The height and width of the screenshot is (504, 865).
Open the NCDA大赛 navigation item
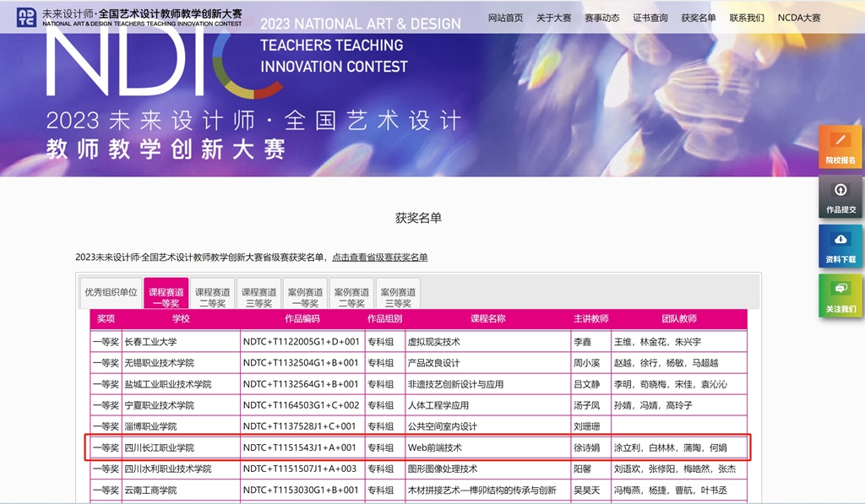(799, 18)
